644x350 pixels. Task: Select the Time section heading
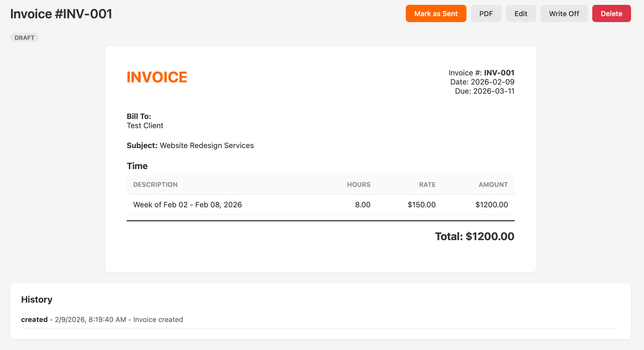click(x=137, y=166)
